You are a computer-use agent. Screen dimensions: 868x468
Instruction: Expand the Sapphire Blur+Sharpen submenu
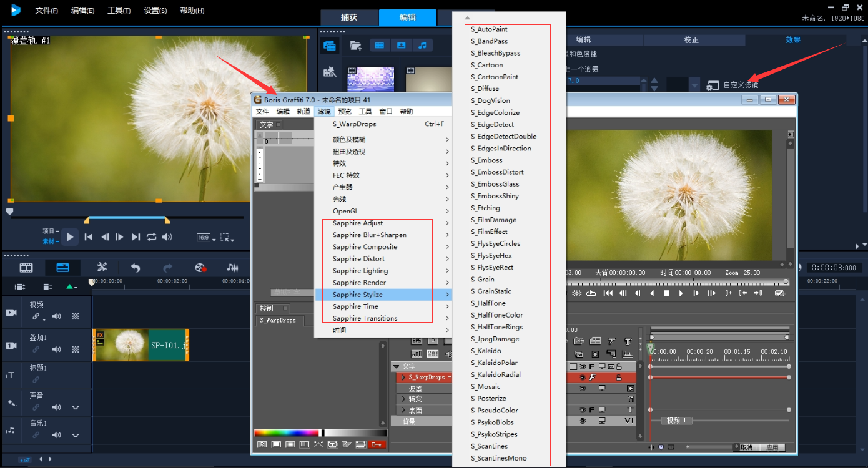(x=383, y=235)
